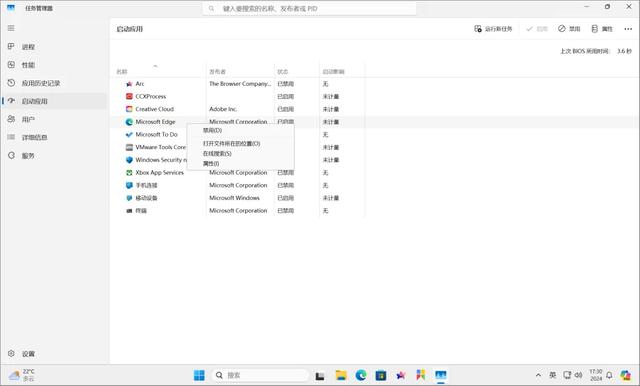This screenshot has width=640, height=386.
Task: Click the Task Manager search box
Action: 309,8
